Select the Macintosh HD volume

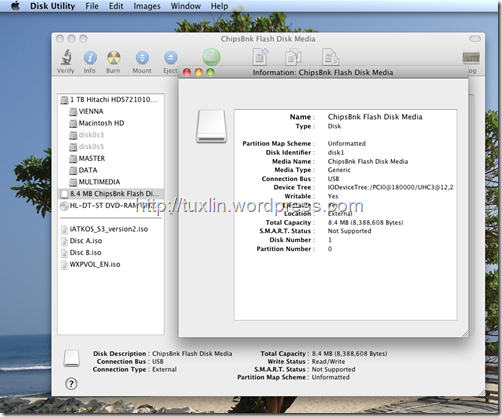point(111,123)
